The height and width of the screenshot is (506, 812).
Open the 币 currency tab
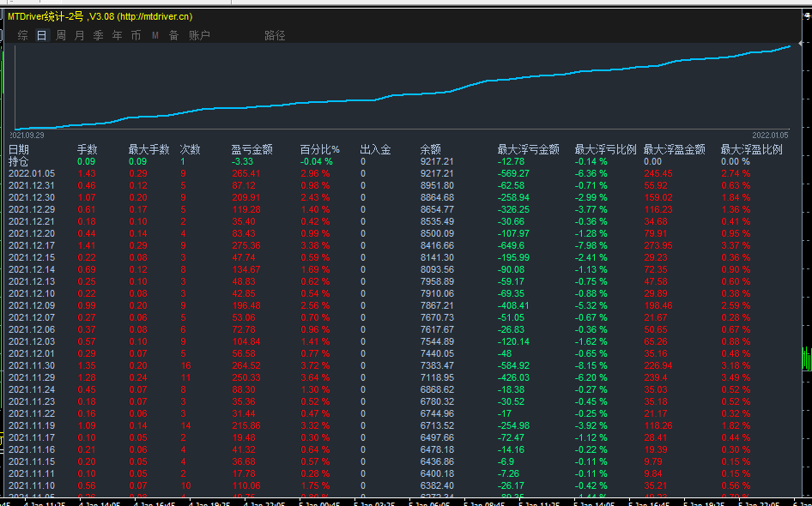[x=136, y=35]
